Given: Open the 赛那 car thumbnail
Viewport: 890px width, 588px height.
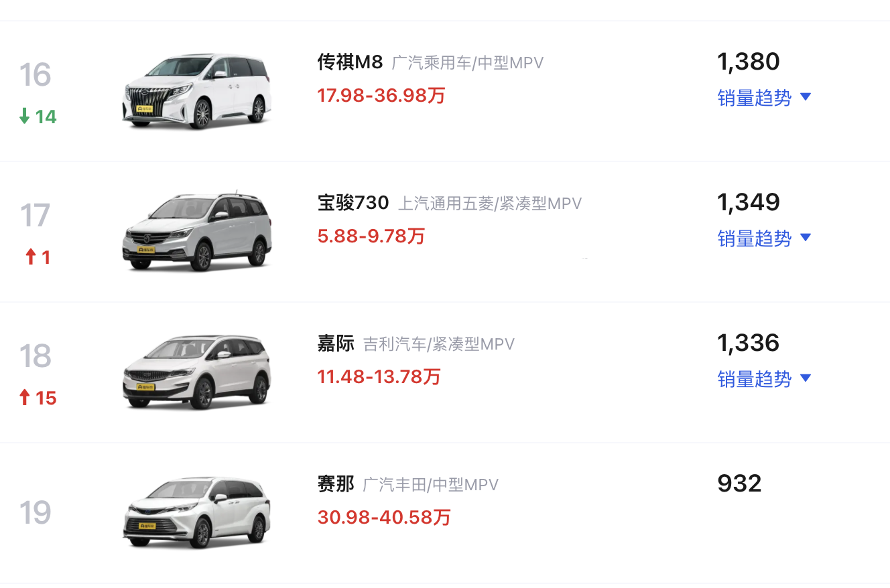Looking at the screenshot, I should click(x=196, y=513).
